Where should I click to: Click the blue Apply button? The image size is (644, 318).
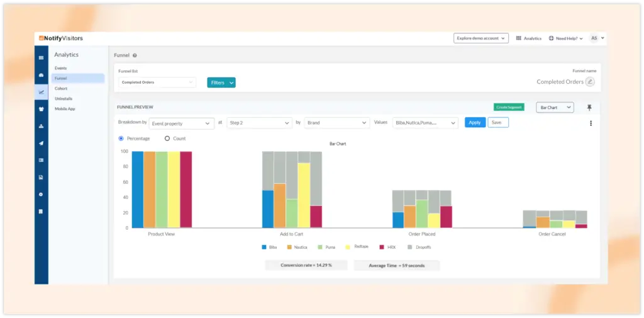tap(475, 123)
